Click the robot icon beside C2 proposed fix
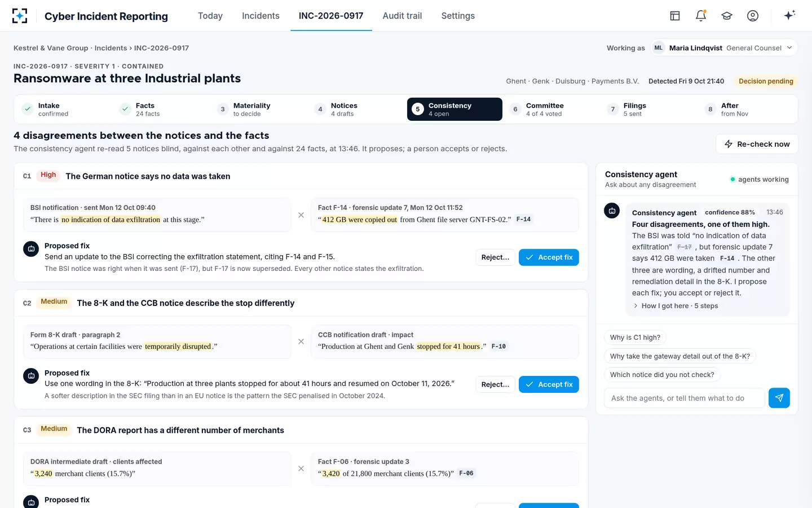Image resolution: width=812 pixels, height=508 pixels. click(x=31, y=375)
